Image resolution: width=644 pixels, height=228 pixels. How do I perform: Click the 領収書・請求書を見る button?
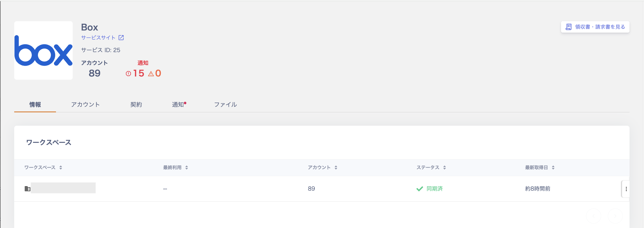pos(595,27)
